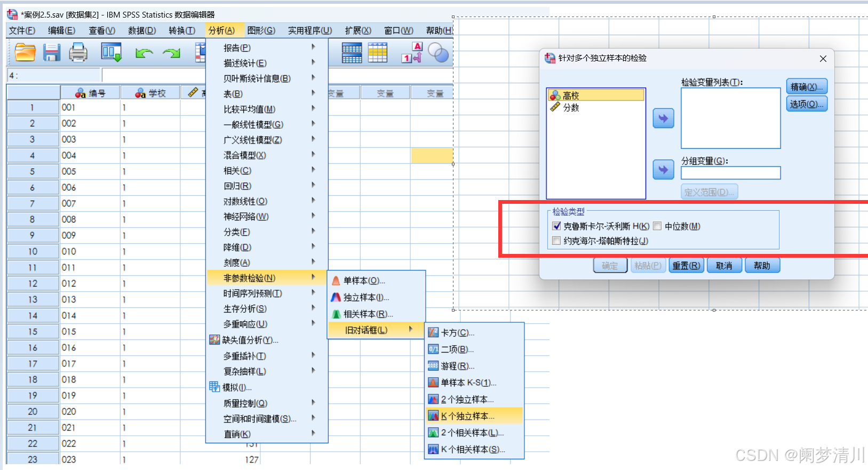The image size is (868, 470).
Task: Check the 中位数(M) checkbox
Action: (657, 226)
